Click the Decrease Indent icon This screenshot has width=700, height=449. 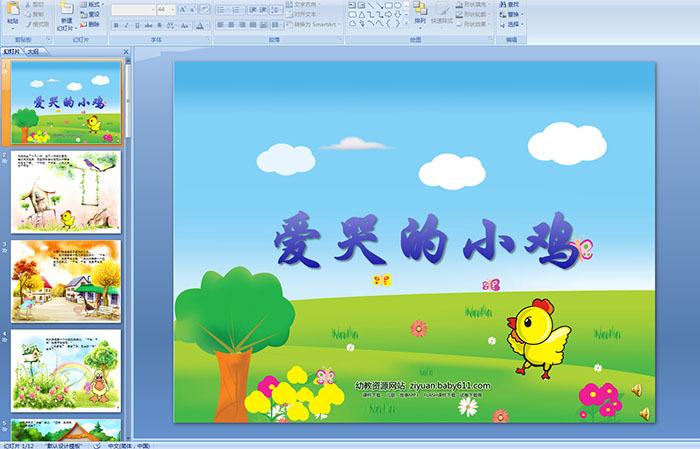253,9
